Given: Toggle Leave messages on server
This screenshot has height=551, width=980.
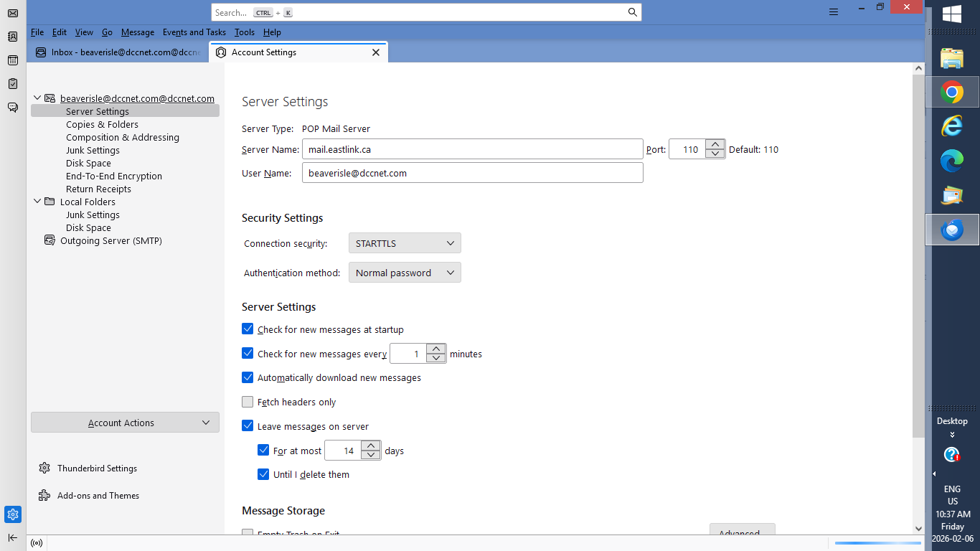Looking at the screenshot, I should click(248, 426).
